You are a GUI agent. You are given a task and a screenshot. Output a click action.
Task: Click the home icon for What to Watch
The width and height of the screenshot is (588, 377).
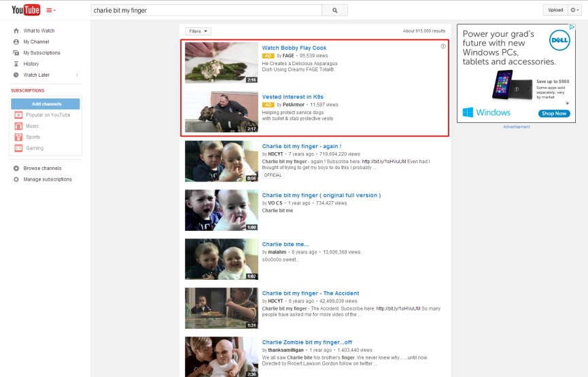click(16, 31)
